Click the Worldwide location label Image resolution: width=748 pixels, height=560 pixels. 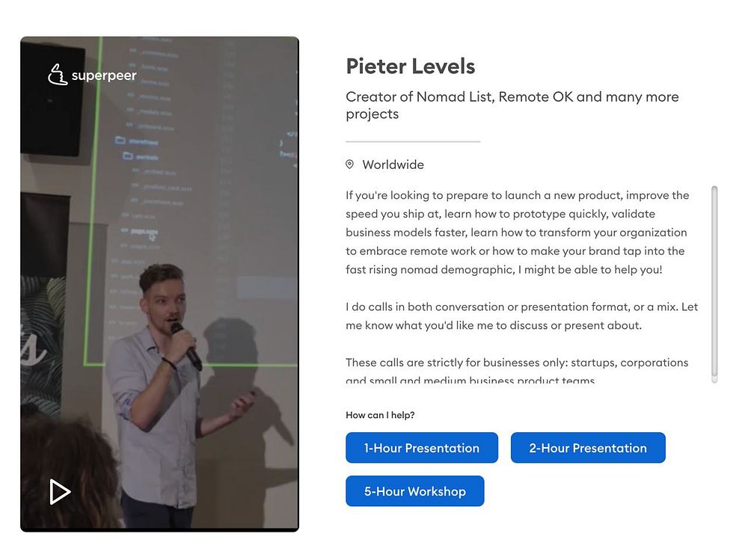tap(393, 164)
